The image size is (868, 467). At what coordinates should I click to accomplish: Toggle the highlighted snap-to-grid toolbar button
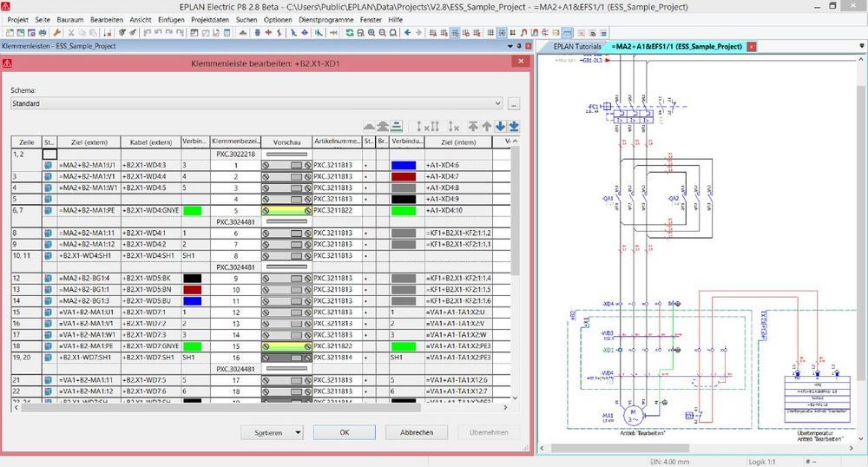(502, 33)
